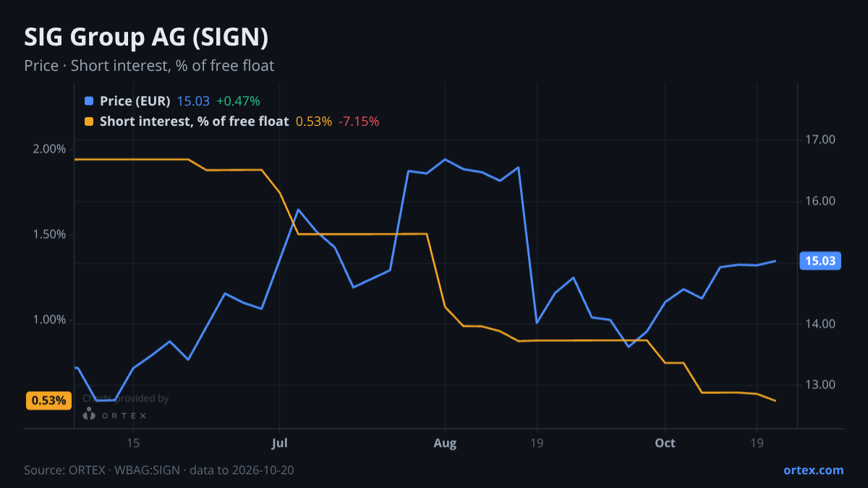Viewport: 868px width, 488px height.
Task: Click the 1.50% left axis label
Action: pyautogui.click(x=51, y=234)
